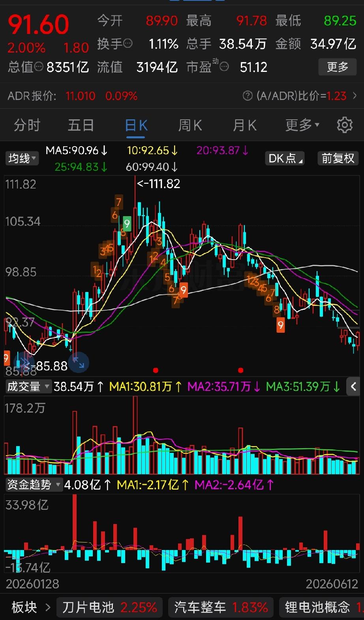Tap the MA5:90.96 moving average label

(77, 150)
